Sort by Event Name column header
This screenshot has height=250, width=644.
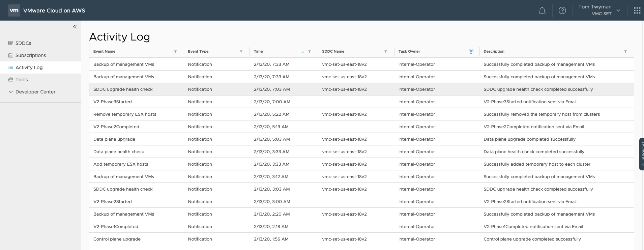tap(105, 52)
